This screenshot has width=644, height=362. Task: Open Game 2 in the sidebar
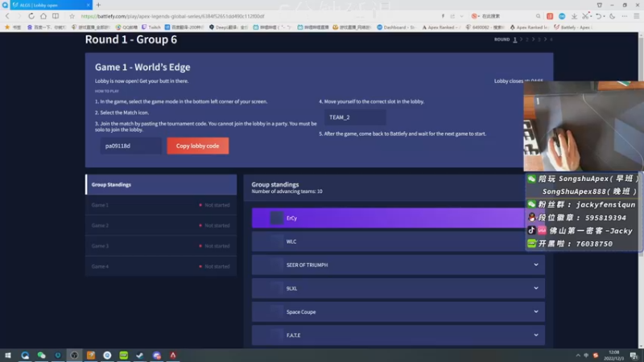pyautogui.click(x=161, y=225)
